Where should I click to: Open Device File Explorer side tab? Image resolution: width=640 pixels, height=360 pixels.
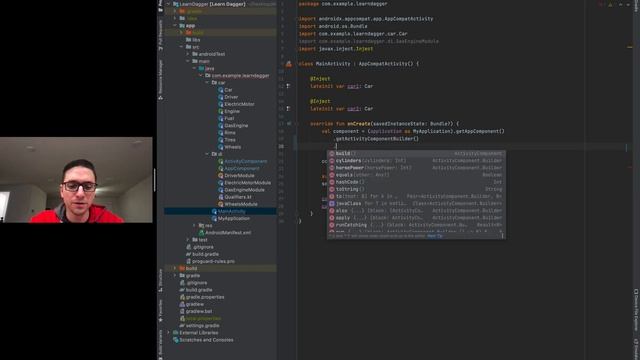coord(636,310)
